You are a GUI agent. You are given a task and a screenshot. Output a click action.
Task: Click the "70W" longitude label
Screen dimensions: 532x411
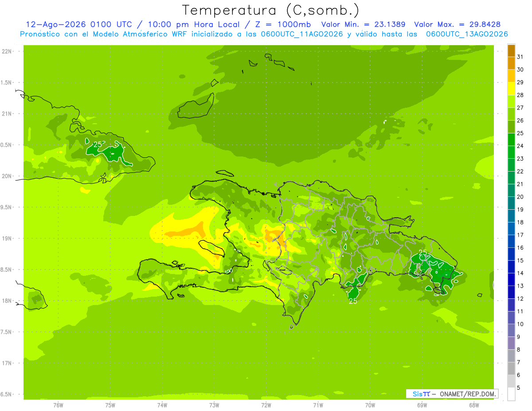click(370, 405)
